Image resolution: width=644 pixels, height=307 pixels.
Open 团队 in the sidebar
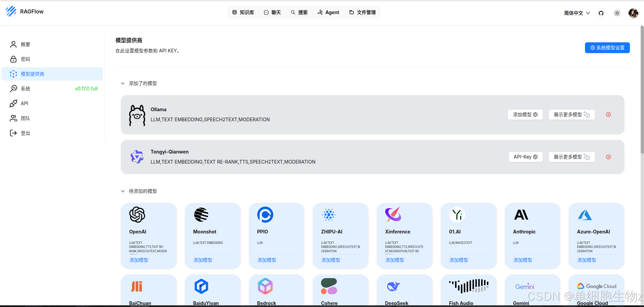52,118
